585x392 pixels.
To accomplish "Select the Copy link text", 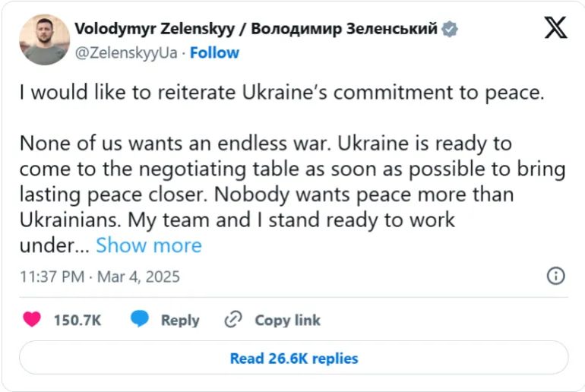I will tap(287, 320).
